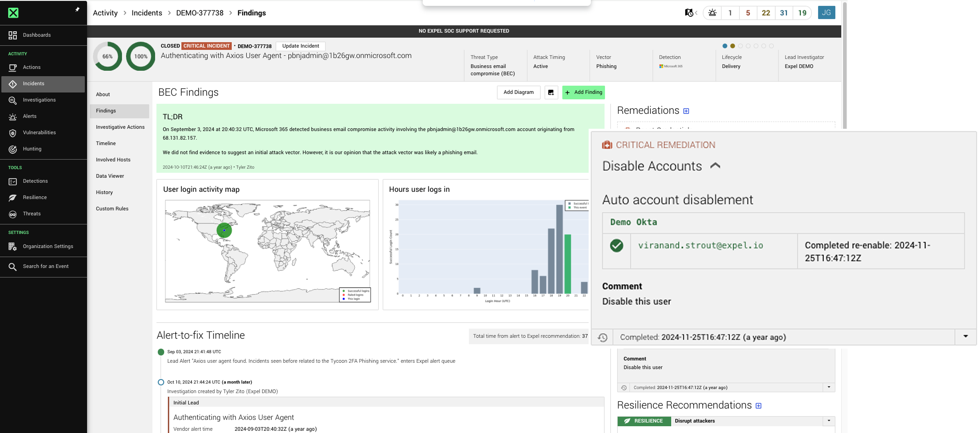Click the green count 19 in alert counter
The height and width of the screenshot is (433, 980).
[x=802, y=13]
